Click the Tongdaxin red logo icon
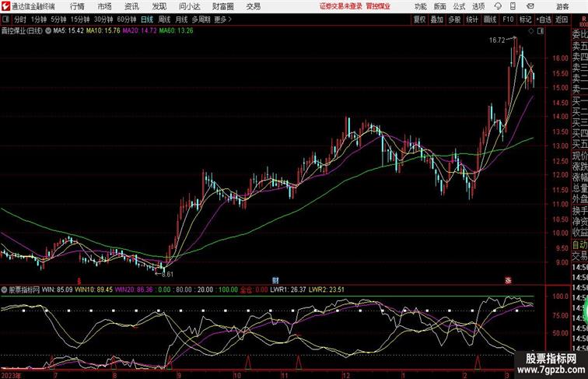588x379 pixels. [x=5, y=6]
